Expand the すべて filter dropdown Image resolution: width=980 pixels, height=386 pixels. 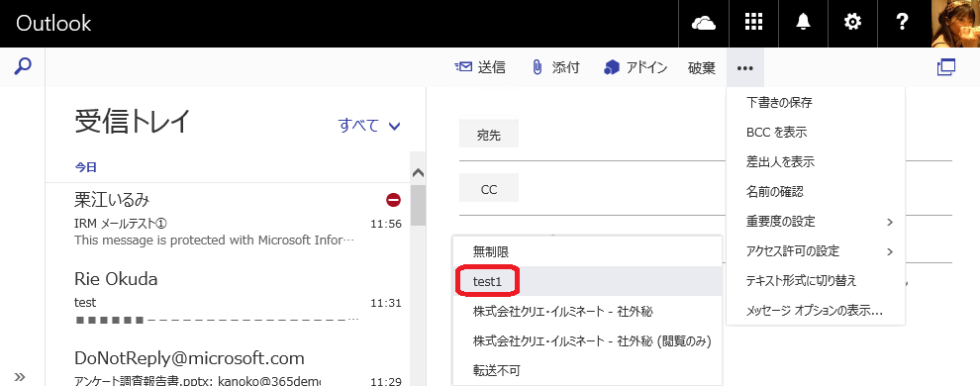coord(369,126)
